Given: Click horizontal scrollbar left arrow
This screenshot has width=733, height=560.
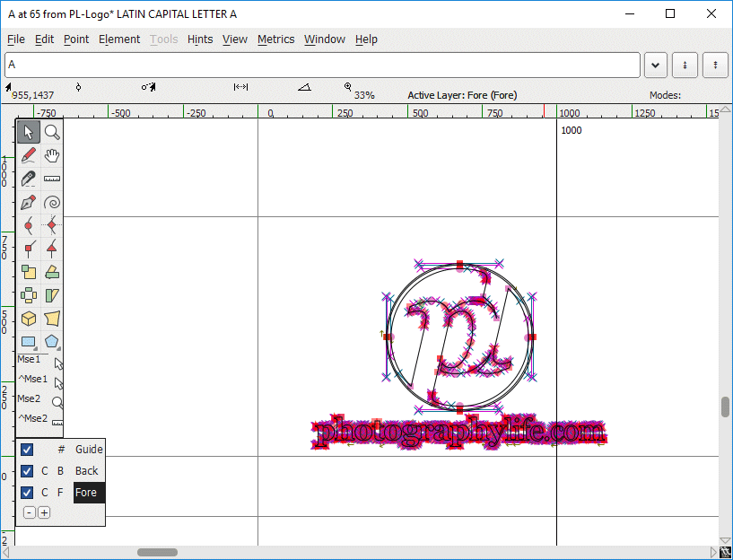Looking at the screenshot, I should 5,552.
